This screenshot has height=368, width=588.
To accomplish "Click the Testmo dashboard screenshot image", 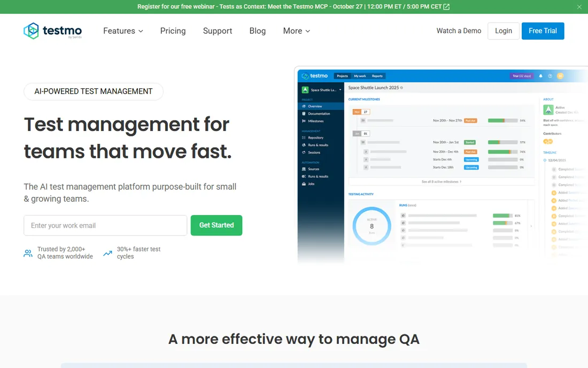I will [441, 165].
